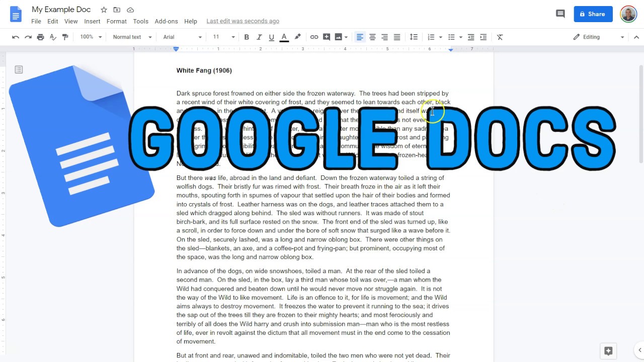The height and width of the screenshot is (362, 644).
Task: Insert an image from the toolbar
Action: point(338,37)
